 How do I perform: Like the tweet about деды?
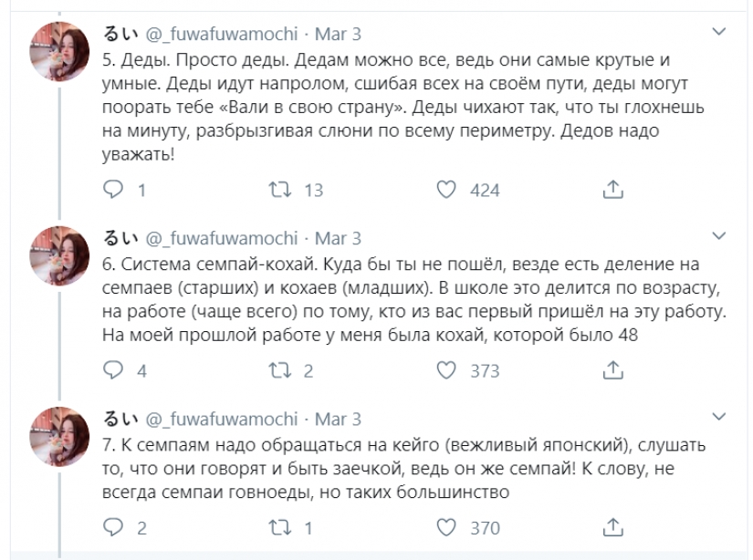coord(445,192)
